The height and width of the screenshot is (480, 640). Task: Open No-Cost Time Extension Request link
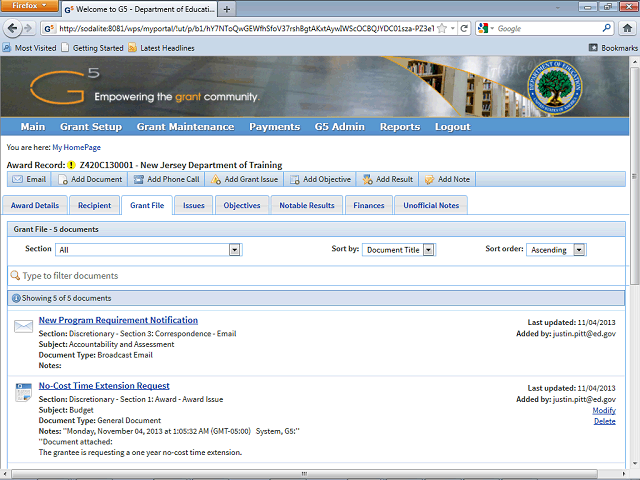pyautogui.click(x=104, y=386)
